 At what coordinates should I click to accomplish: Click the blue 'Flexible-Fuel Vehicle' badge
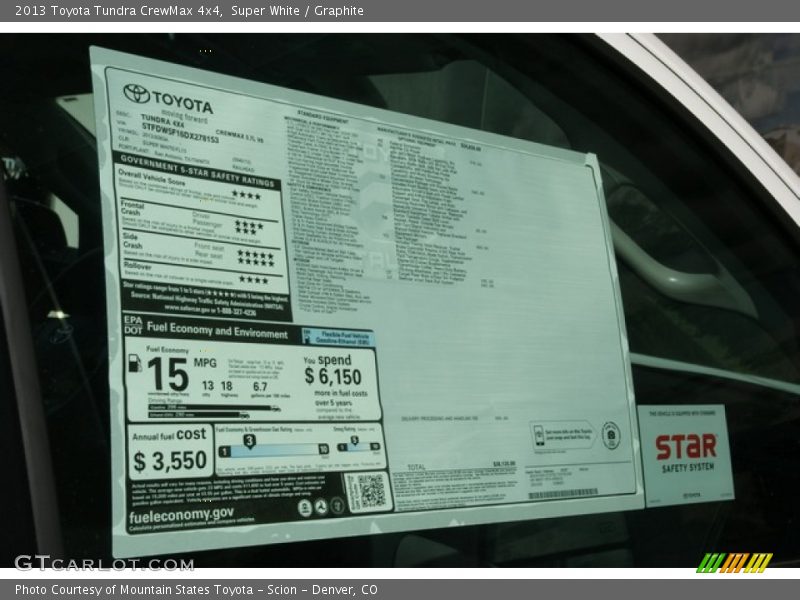coord(338,337)
